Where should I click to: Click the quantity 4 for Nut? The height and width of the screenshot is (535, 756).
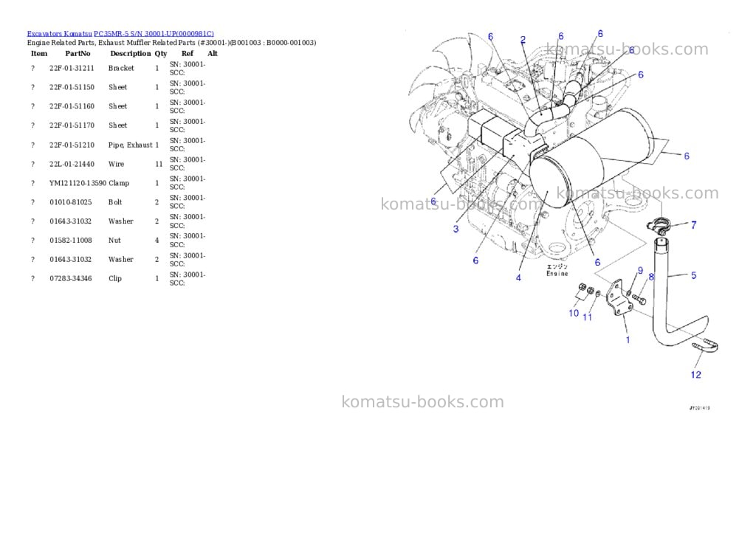(157, 241)
